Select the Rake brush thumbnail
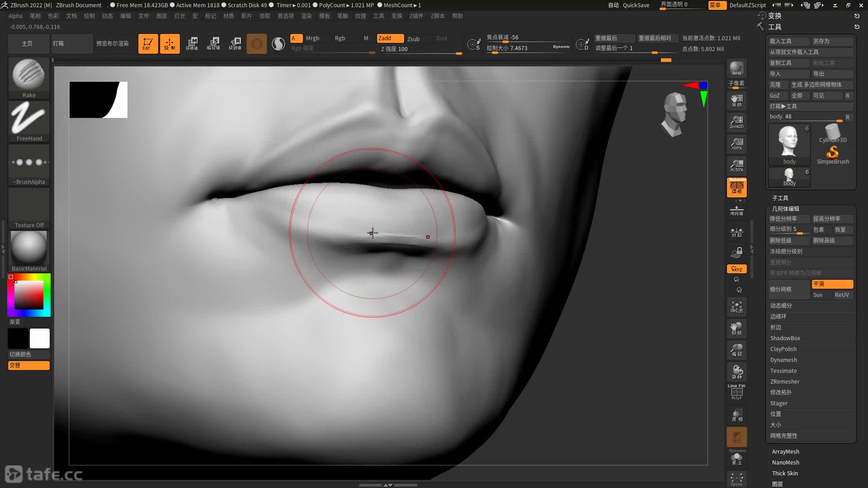This screenshot has height=488, width=868. [29, 78]
